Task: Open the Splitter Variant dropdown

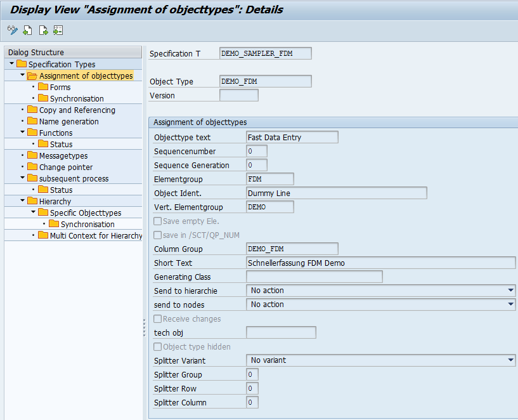Action: click(x=511, y=360)
